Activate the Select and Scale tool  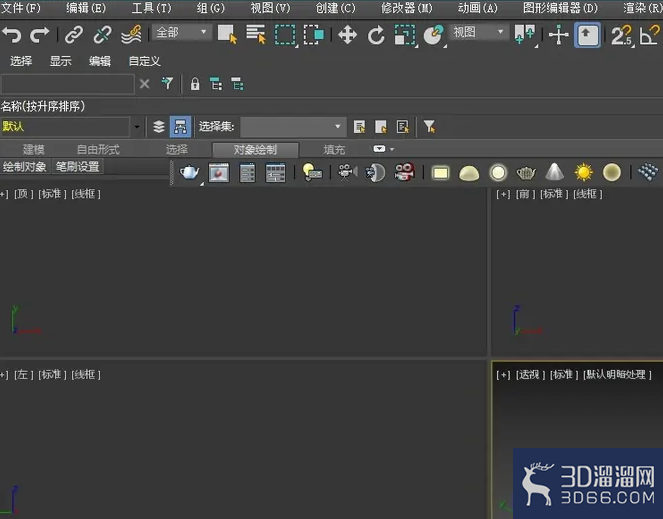[x=405, y=35]
